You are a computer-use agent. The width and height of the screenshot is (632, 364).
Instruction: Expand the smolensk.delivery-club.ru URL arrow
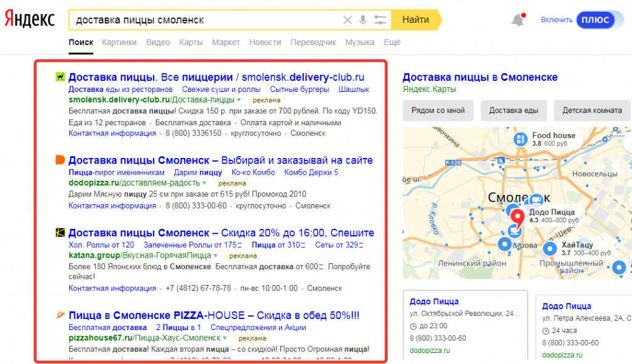(x=239, y=99)
